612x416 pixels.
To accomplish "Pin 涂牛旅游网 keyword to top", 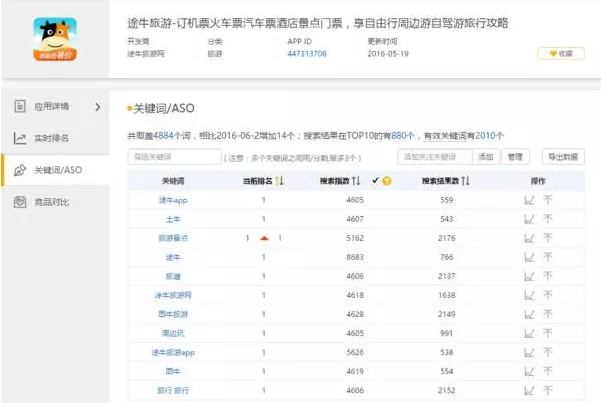I will (548, 295).
